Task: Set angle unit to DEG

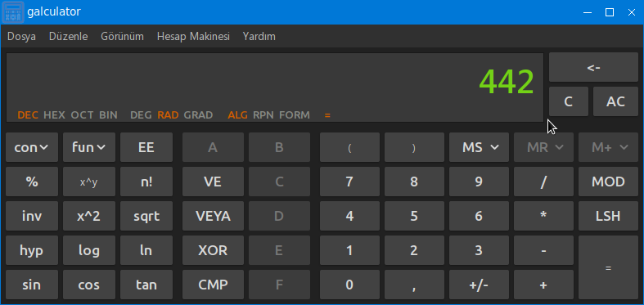Action: pos(141,115)
